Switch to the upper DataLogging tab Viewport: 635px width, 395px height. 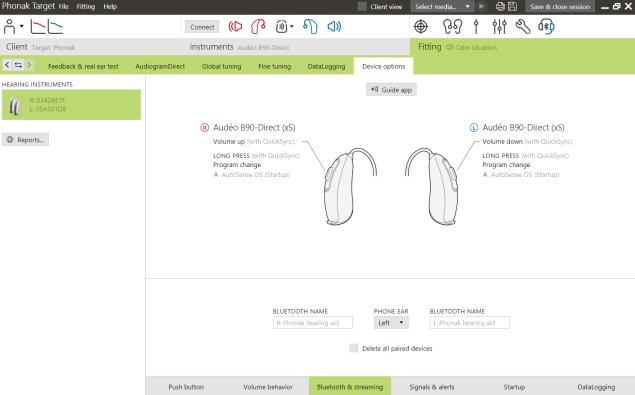click(x=326, y=66)
